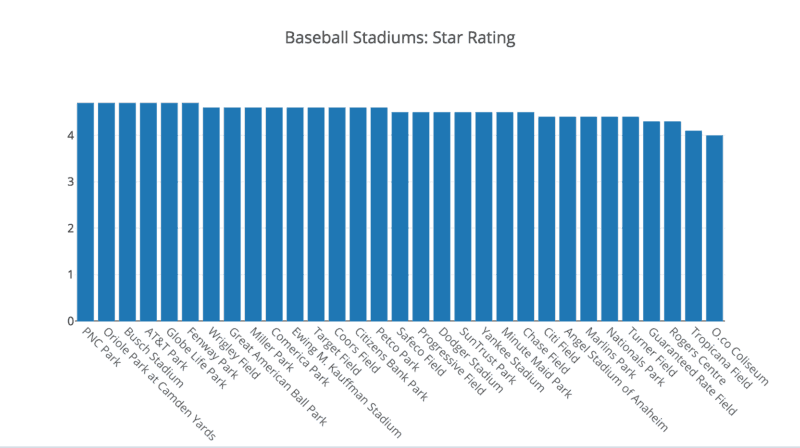800x448 pixels.
Task: Click the y-axis tick label 2
Action: [x=70, y=228]
